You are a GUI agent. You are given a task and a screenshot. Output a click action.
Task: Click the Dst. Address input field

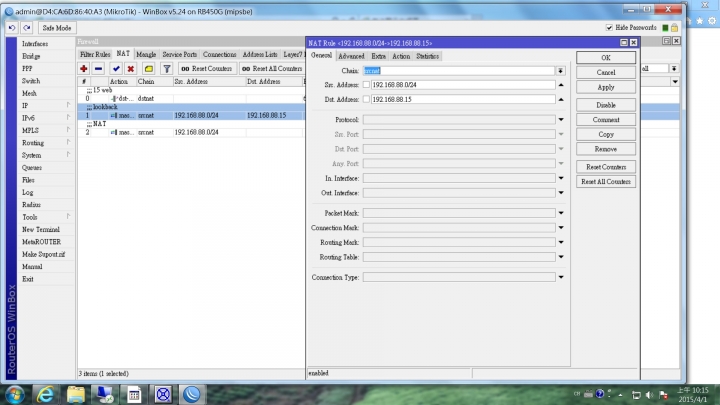[x=463, y=100]
